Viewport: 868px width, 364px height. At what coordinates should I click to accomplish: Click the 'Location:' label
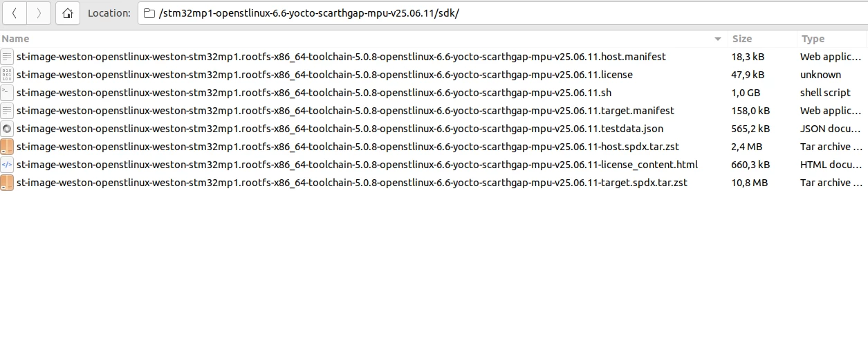[109, 13]
